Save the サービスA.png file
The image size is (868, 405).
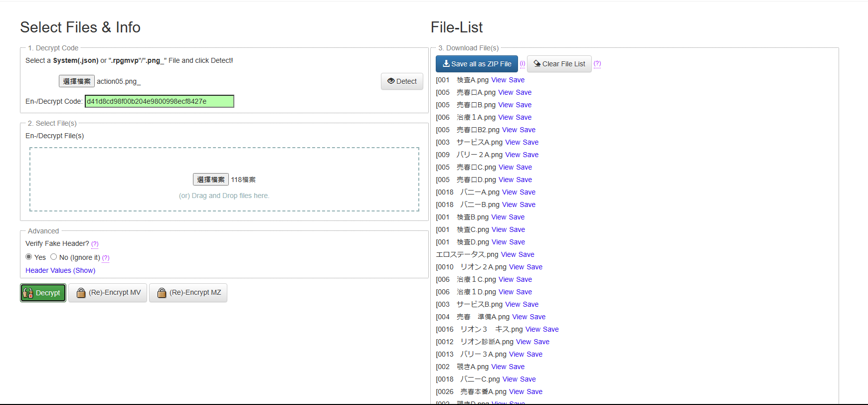click(x=530, y=142)
